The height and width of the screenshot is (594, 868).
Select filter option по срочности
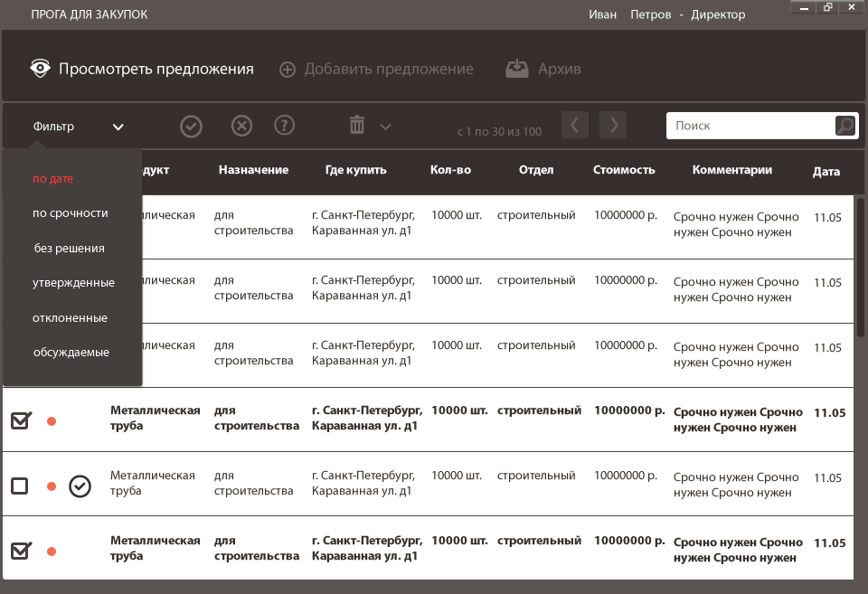pos(71,213)
